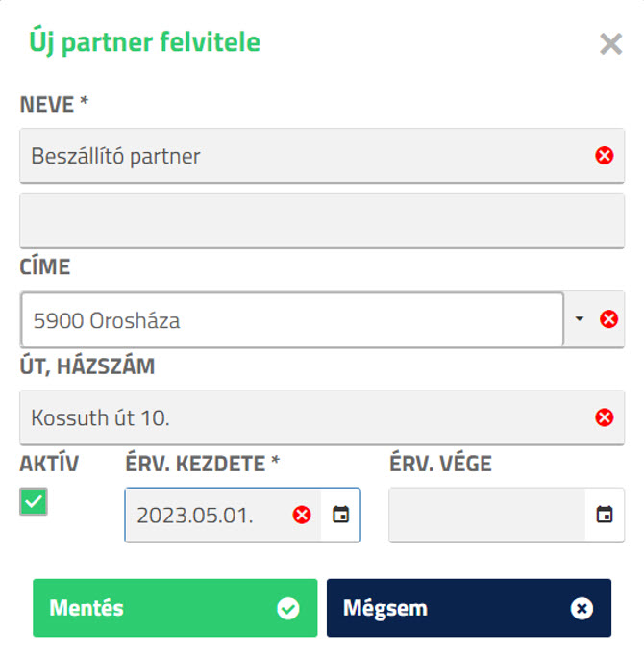
Task: Clear the Kossuth út 10. street field
Action: coord(605,417)
